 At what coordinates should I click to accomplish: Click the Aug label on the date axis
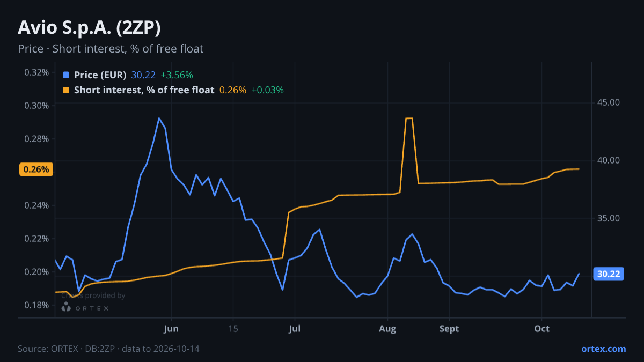pyautogui.click(x=387, y=329)
